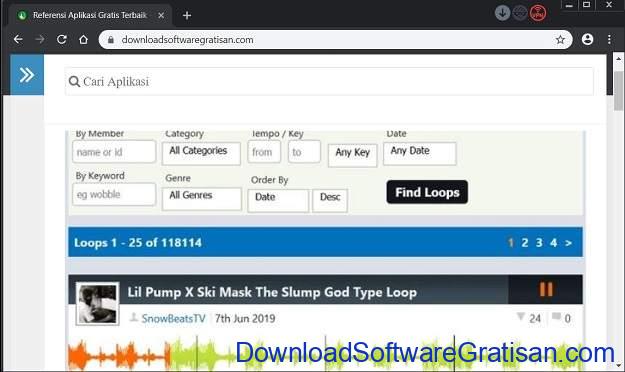Click the red VPN extension icon

(538, 13)
